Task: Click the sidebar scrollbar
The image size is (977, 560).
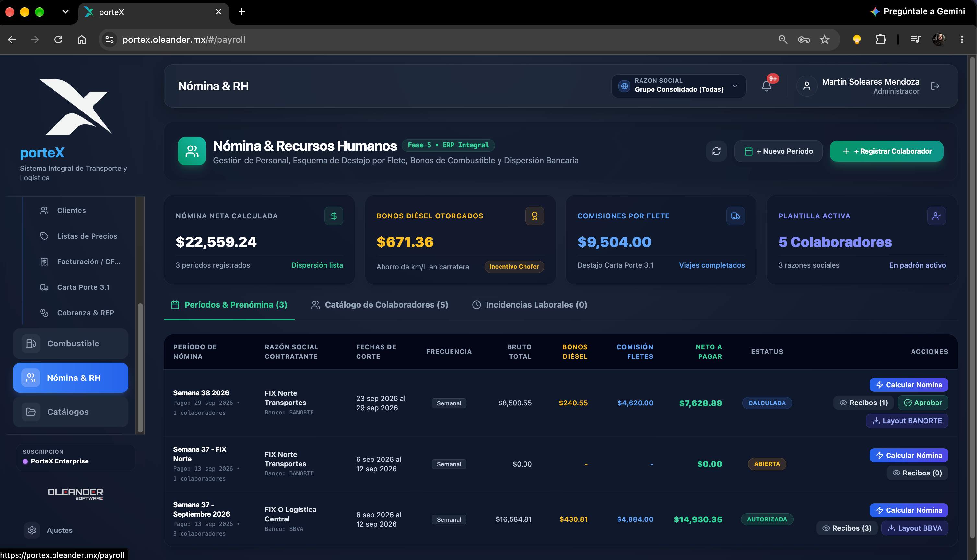Action: point(140,367)
